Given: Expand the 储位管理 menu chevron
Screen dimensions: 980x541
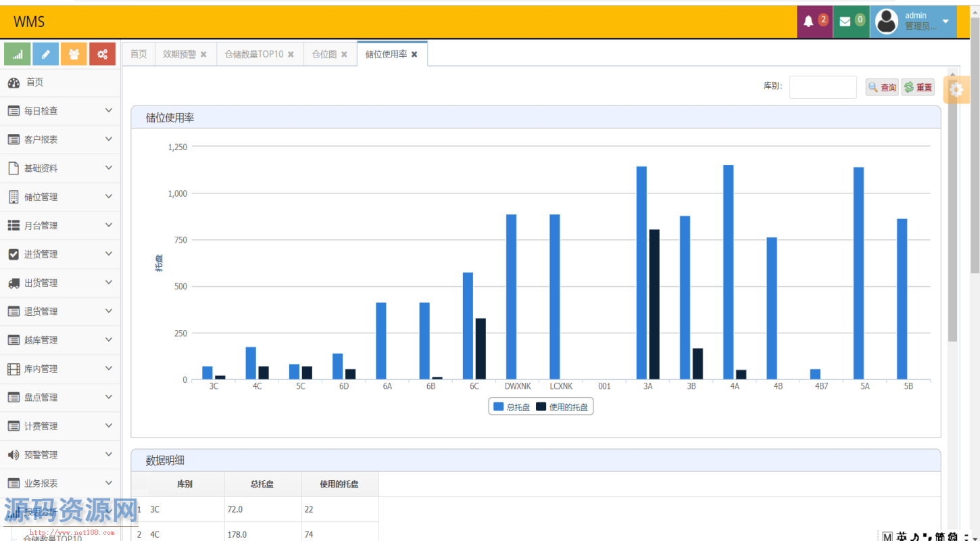Looking at the screenshot, I should pyautogui.click(x=109, y=196).
